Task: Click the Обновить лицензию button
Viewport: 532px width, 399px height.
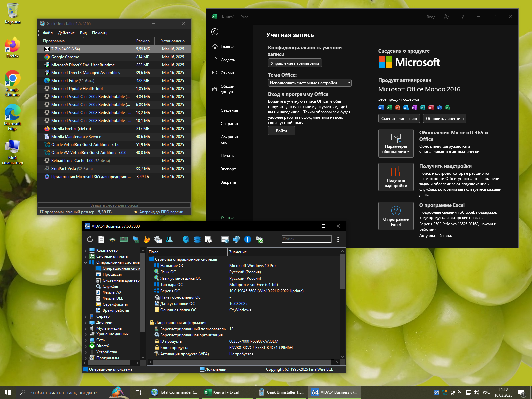Action: pos(445,119)
